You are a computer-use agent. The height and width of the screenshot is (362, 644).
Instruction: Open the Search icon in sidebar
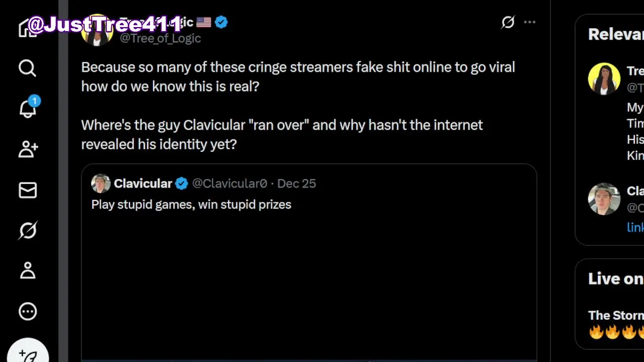pos(28,68)
